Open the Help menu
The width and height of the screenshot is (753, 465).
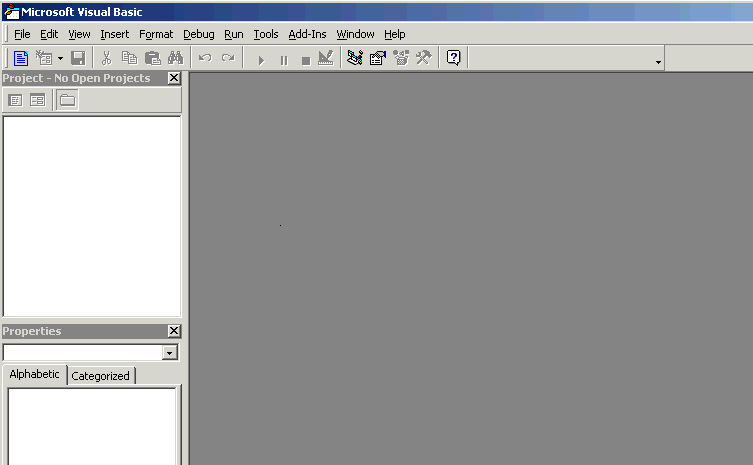click(394, 34)
